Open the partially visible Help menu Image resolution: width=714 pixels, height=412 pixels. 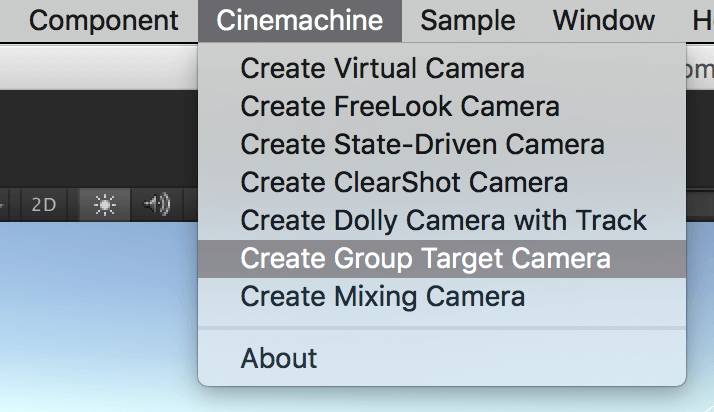coord(701,20)
